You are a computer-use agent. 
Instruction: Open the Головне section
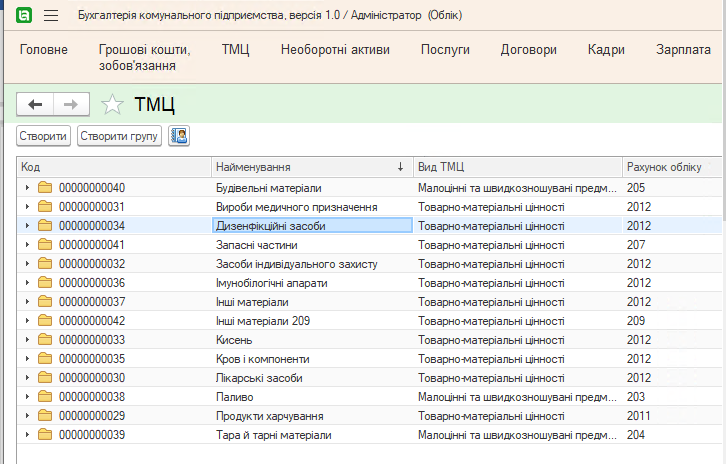pos(44,50)
